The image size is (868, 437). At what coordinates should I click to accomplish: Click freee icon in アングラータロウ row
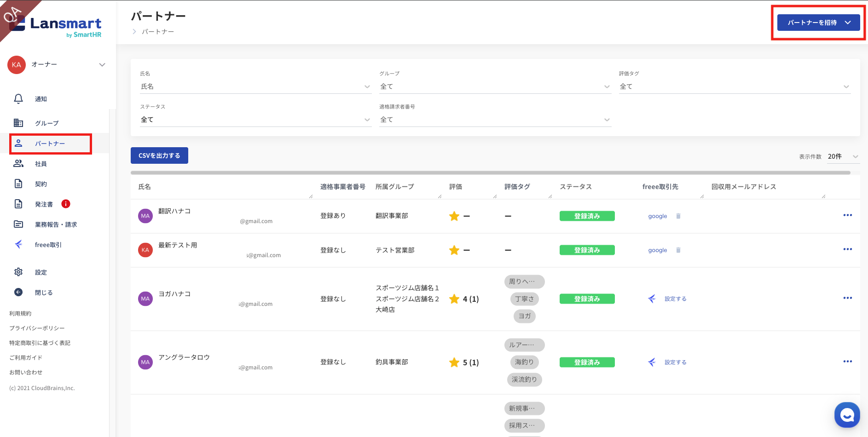coord(652,362)
